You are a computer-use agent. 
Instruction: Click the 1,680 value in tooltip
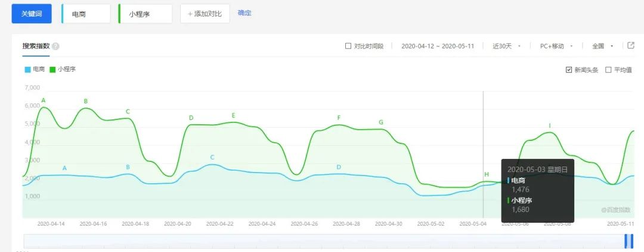(521, 210)
